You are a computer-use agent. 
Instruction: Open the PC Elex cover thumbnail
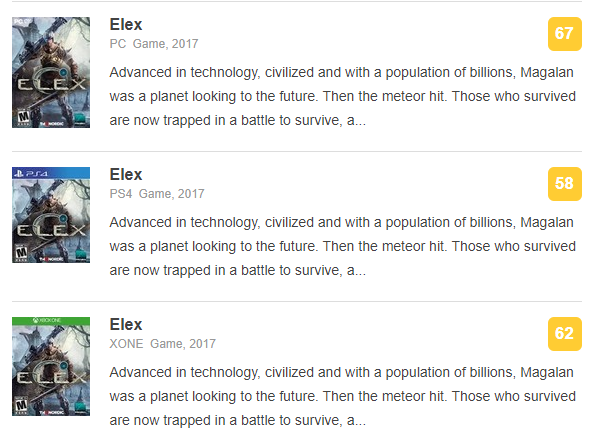tap(51, 70)
